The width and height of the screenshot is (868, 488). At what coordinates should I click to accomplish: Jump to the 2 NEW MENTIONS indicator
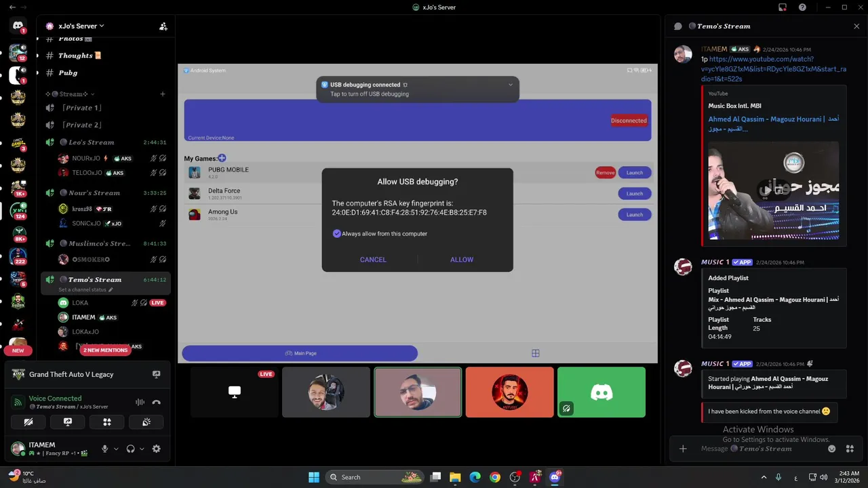point(105,350)
